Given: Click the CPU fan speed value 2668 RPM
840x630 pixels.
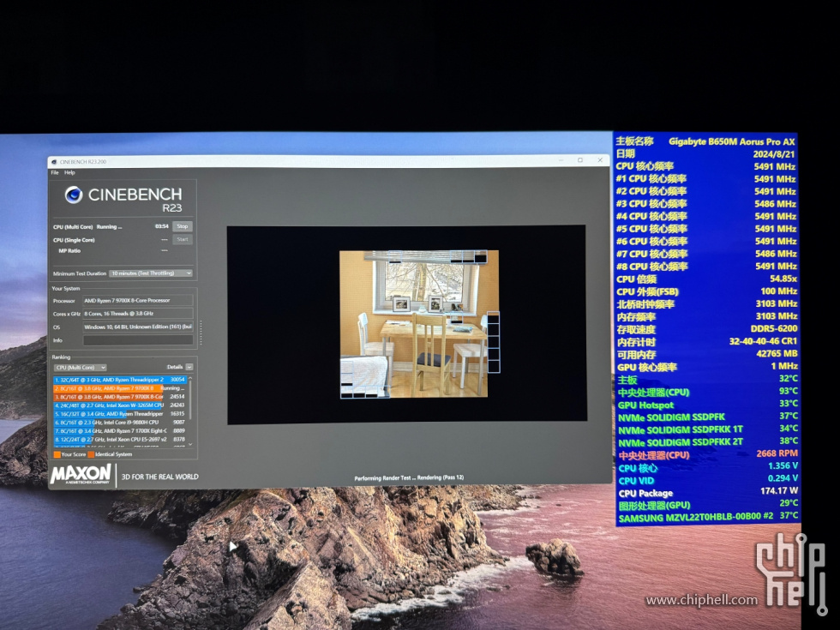Looking at the screenshot, I should coord(777,453).
